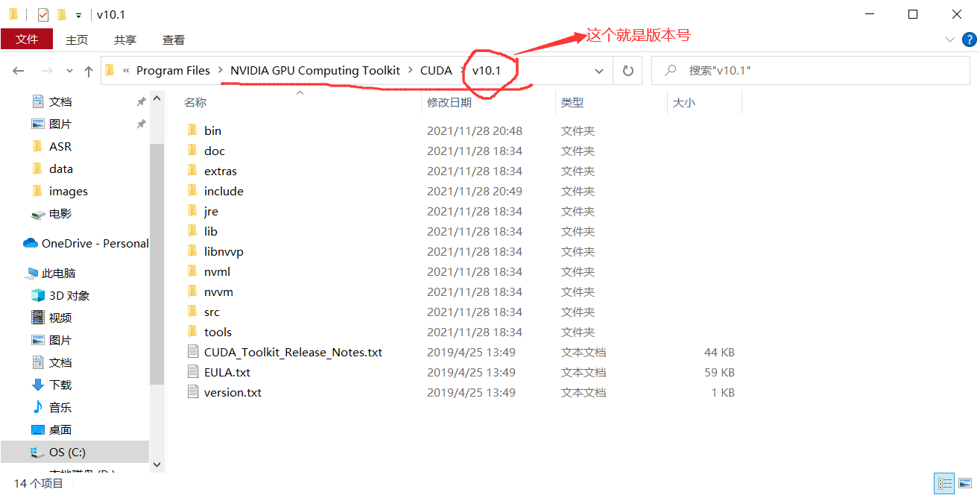Navigate to CUDA breadcrumb
The width and height of the screenshot is (980, 495).
[436, 70]
